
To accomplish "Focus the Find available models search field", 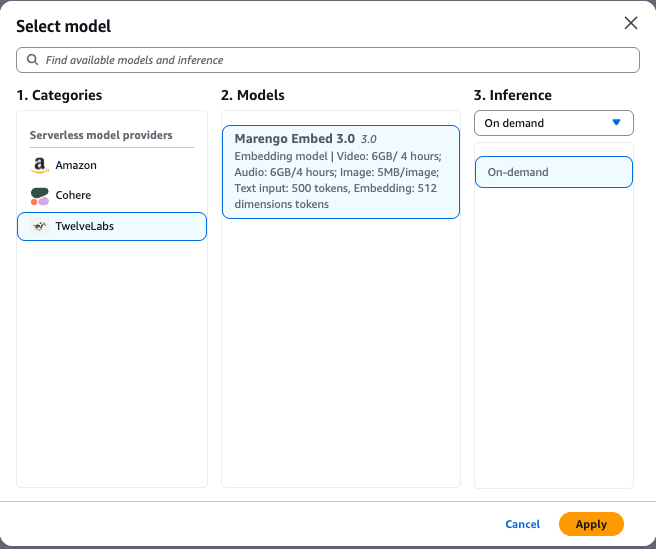I will (x=328, y=60).
